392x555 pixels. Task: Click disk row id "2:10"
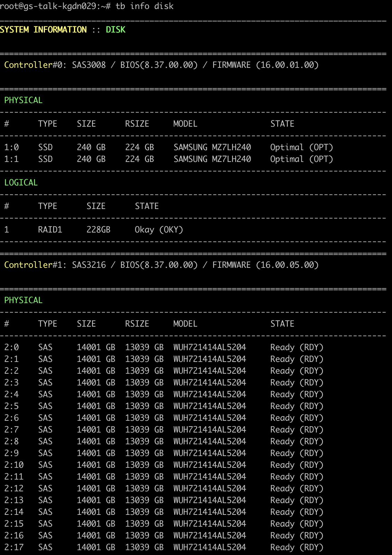[x=14, y=465]
